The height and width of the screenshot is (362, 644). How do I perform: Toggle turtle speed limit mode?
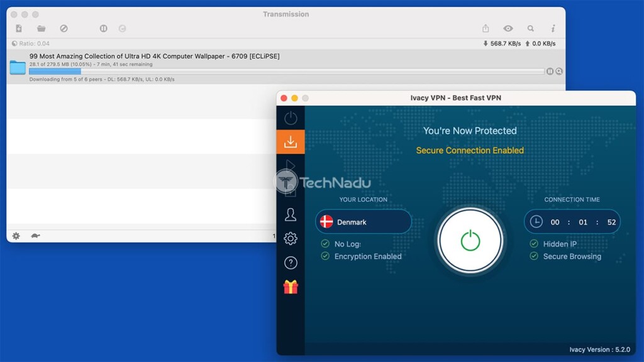tap(35, 236)
